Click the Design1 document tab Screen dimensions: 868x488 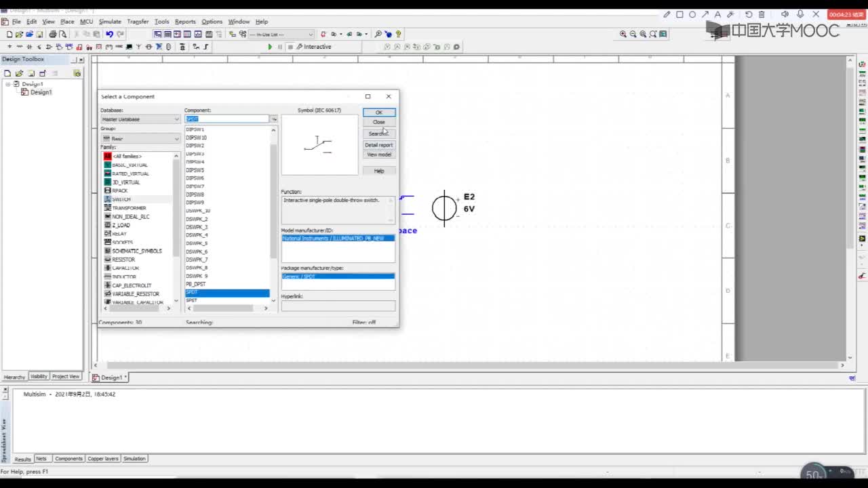click(110, 378)
